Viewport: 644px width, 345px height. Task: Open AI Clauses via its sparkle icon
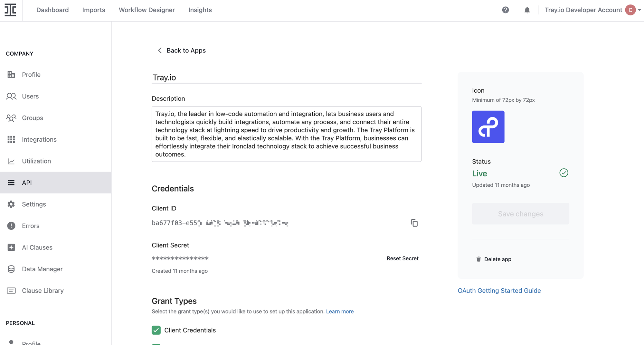[11, 247]
